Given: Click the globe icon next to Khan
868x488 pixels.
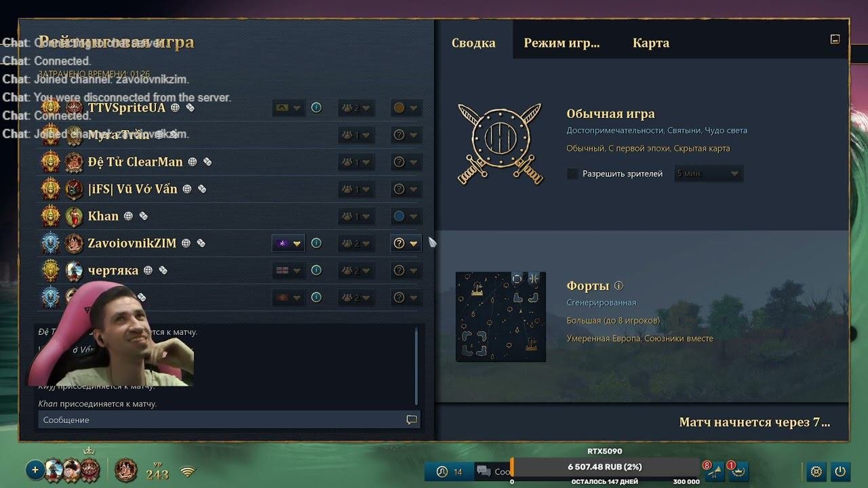Looking at the screenshot, I should 128,216.
